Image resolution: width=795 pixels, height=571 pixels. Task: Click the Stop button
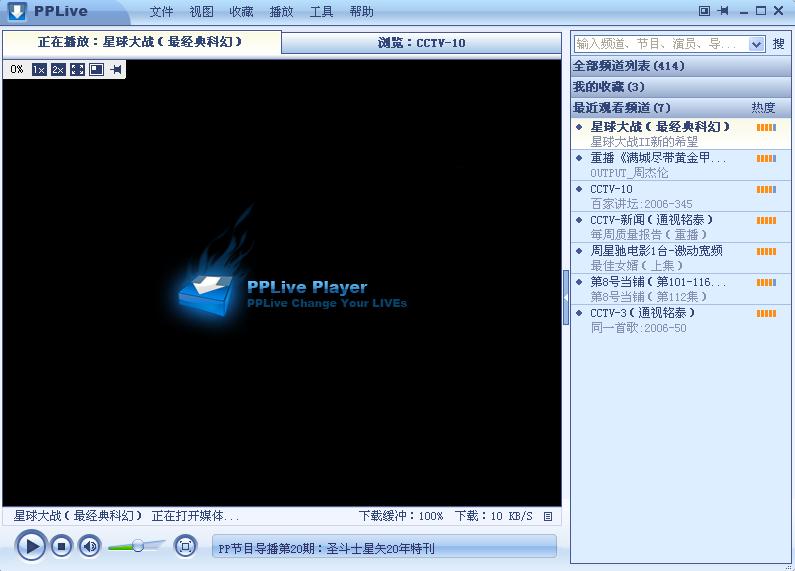click(x=61, y=546)
